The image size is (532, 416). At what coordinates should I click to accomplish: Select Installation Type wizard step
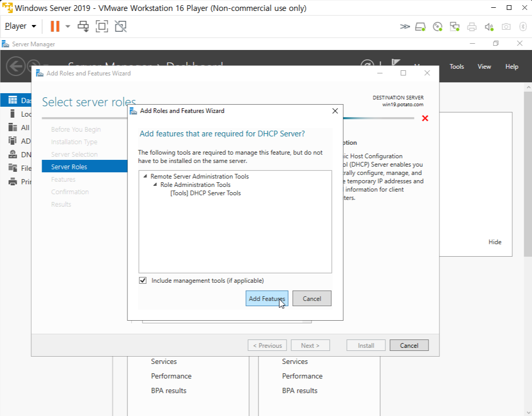(x=74, y=142)
